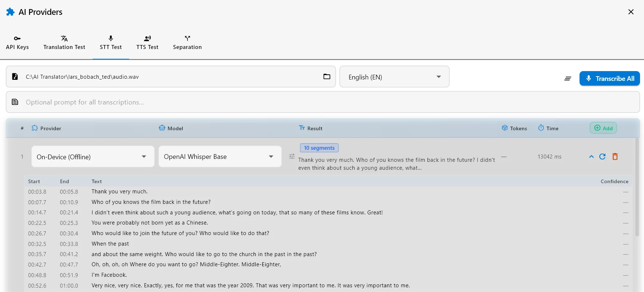
Task: Click the Add provider button
Action: 603,128
